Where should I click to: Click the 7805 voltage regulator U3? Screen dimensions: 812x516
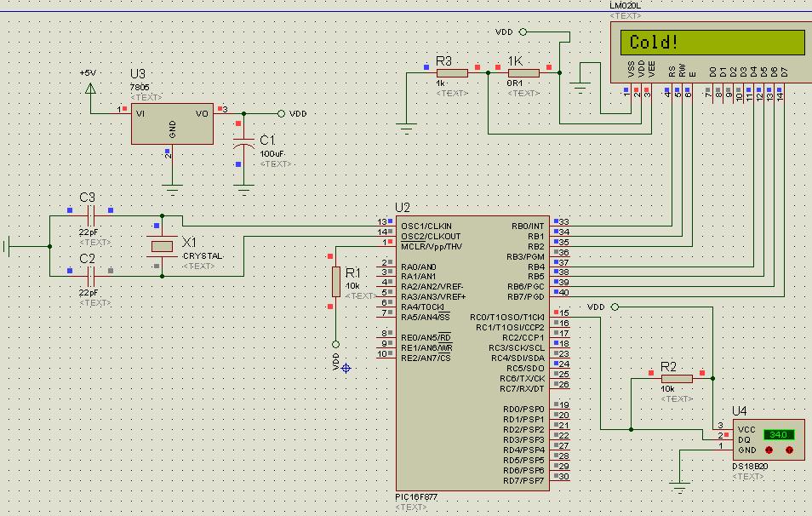click(x=172, y=124)
